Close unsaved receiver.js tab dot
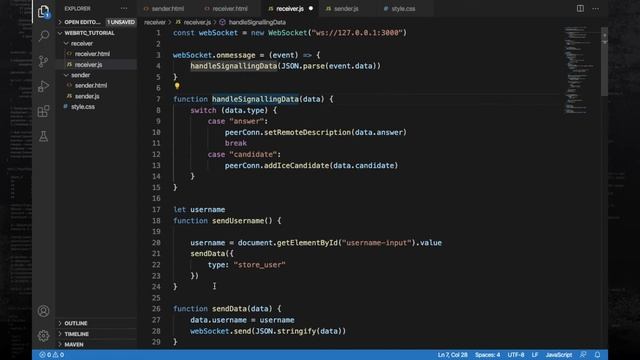This screenshot has height=360, width=640. (311, 9)
